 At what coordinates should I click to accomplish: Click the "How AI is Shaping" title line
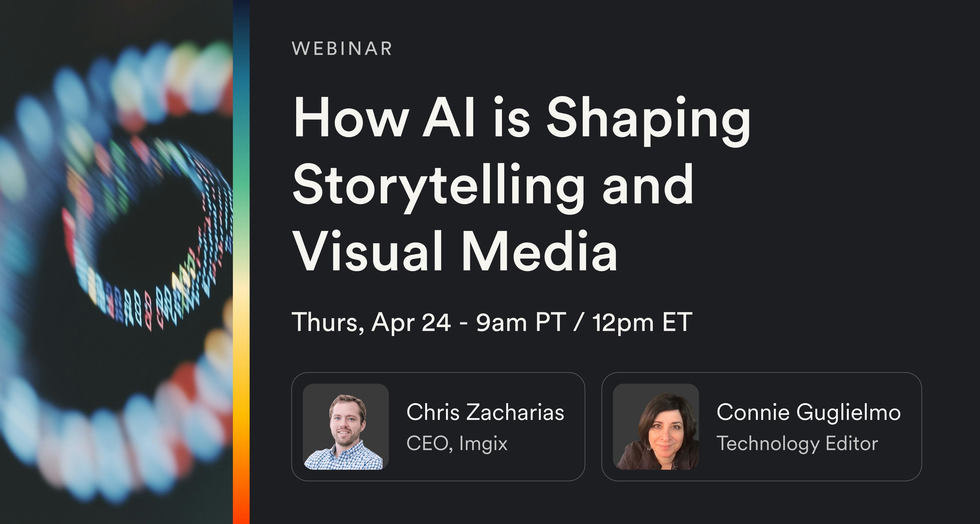click(x=521, y=118)
